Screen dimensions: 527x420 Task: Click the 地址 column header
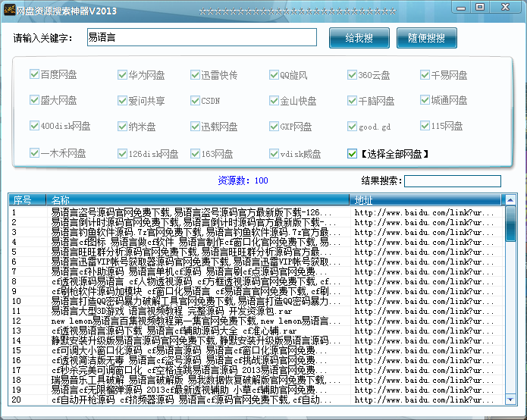point(425,200)
